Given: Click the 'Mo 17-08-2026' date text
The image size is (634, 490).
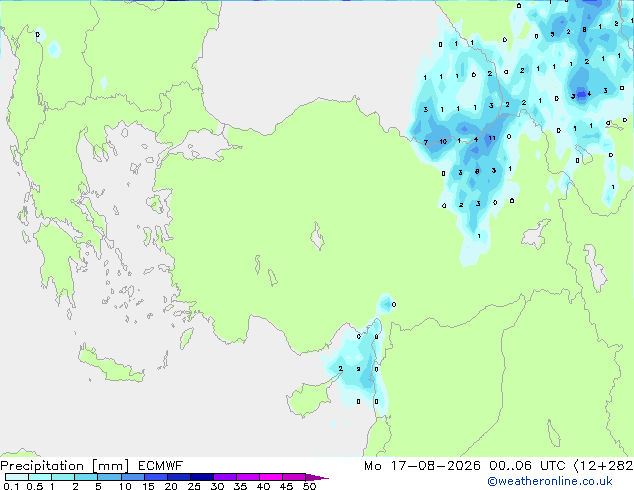Looking at the screenshot, I should [x=422, y=466].
